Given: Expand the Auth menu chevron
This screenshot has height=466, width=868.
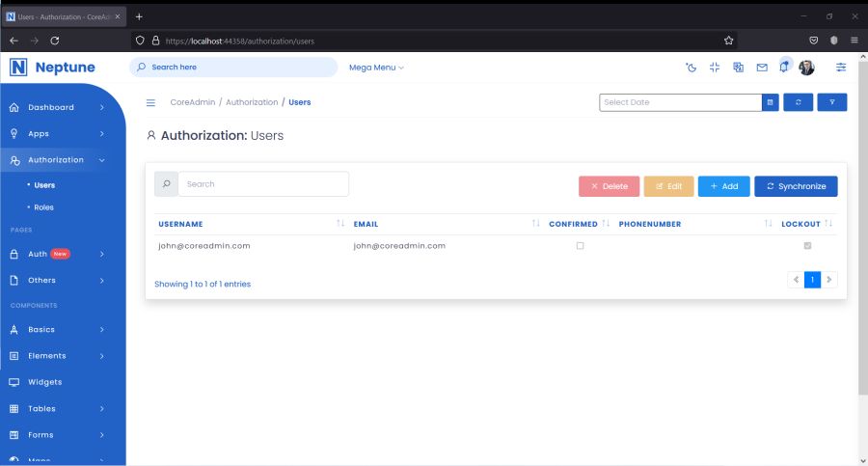Looking at the screenshot, I should [x=102, y=254].
